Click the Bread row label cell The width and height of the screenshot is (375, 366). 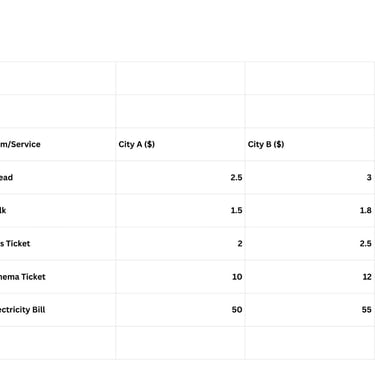(58, 177)
